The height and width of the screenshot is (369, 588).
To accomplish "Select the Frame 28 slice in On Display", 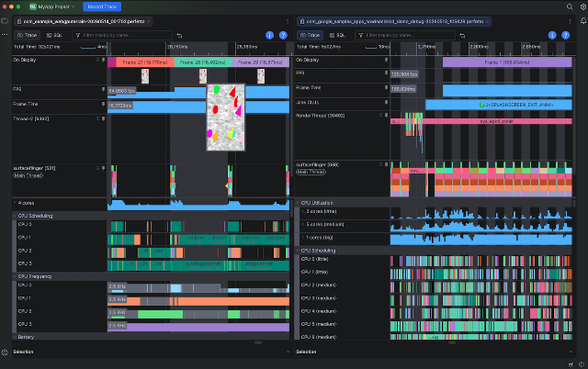I will click(x=203, y=62).
